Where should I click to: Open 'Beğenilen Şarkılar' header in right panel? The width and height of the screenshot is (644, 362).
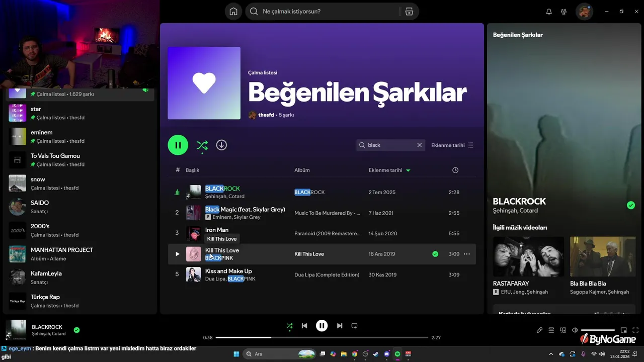[518, 35]
